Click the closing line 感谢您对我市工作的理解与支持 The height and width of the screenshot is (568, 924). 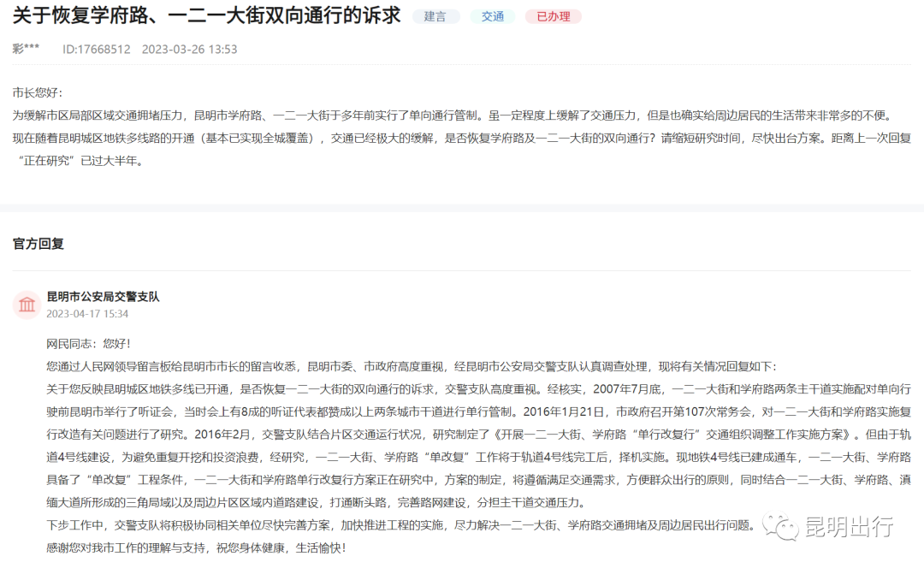(197, 548)
